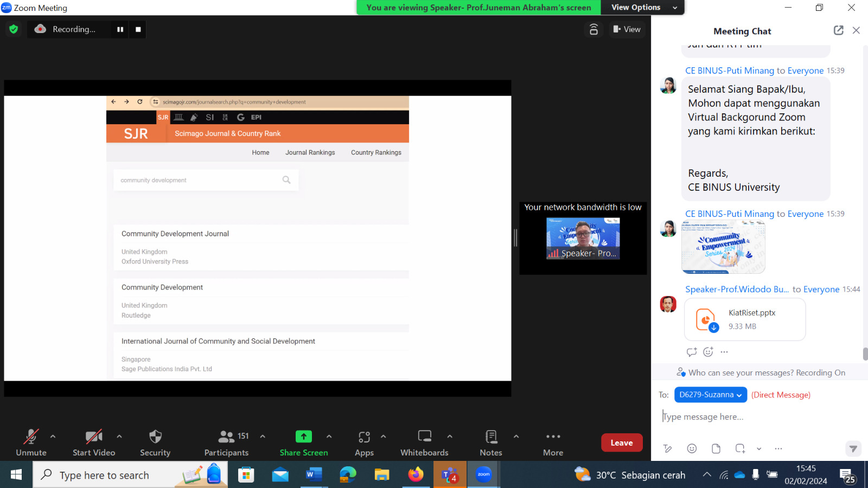Stop the recording
The height and width of the screenshot is (488, 868).
point(138,29)
